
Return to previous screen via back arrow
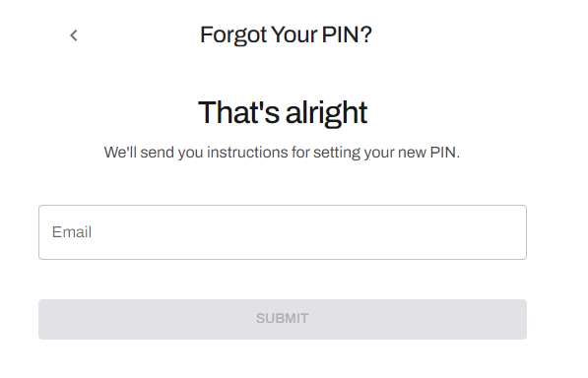pos(74,35)
